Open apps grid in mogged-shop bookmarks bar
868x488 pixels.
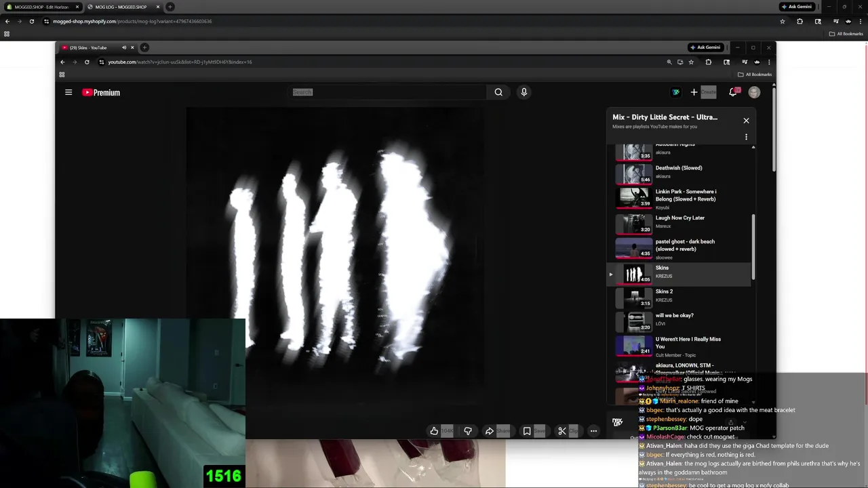click(x=7, y=34)
